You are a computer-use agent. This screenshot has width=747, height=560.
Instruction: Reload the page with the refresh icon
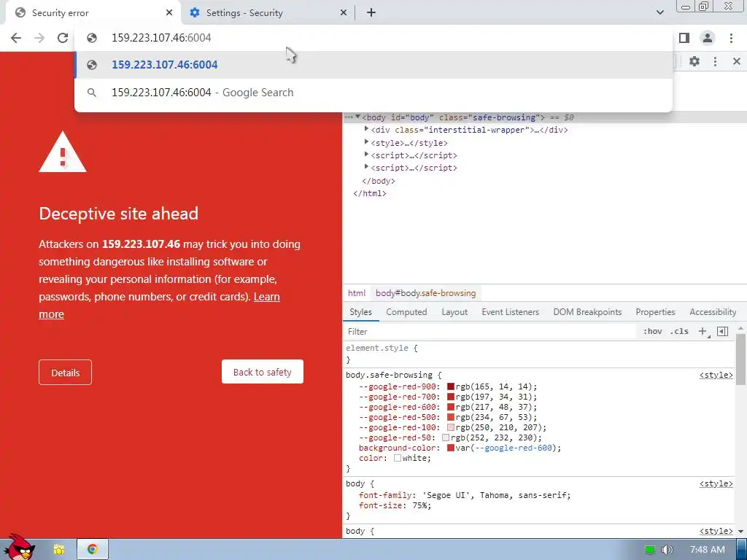pyautogui.click(x=63, y=38)
